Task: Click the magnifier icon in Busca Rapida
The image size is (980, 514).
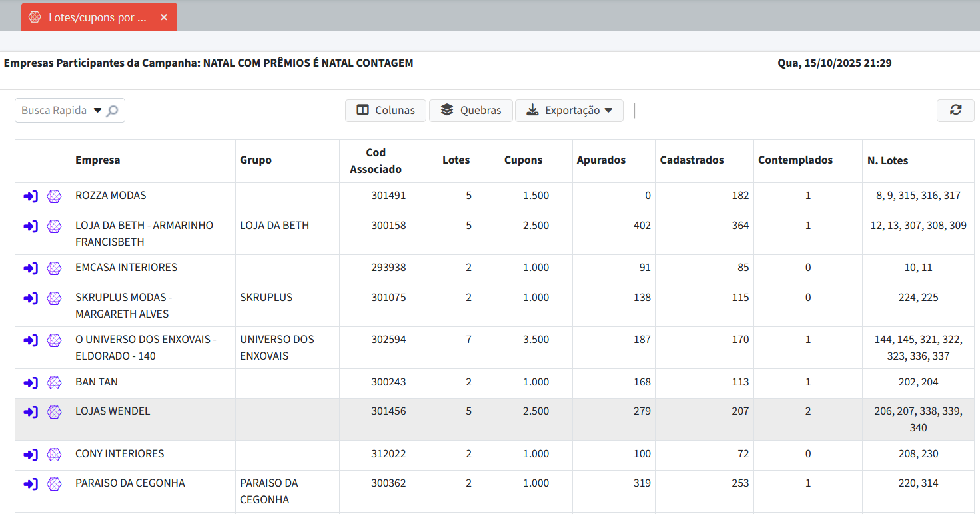Action: (113, 111)
